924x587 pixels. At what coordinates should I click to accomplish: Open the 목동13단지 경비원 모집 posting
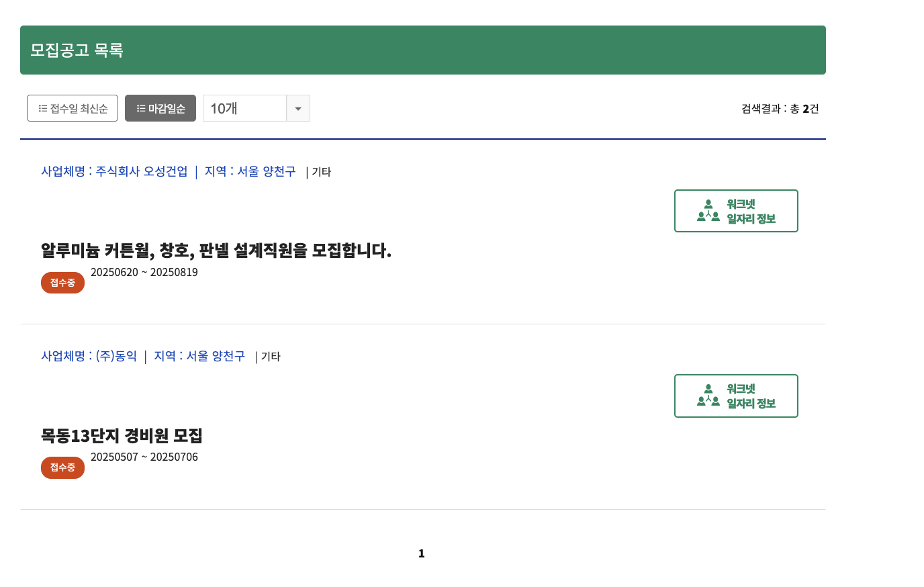[x=123, y=435]
